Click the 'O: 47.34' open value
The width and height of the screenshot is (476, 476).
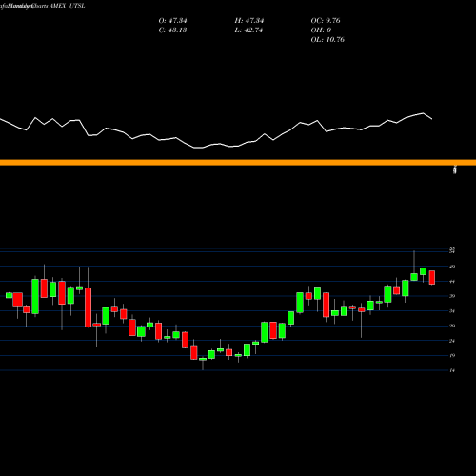[x=172, y=21]
